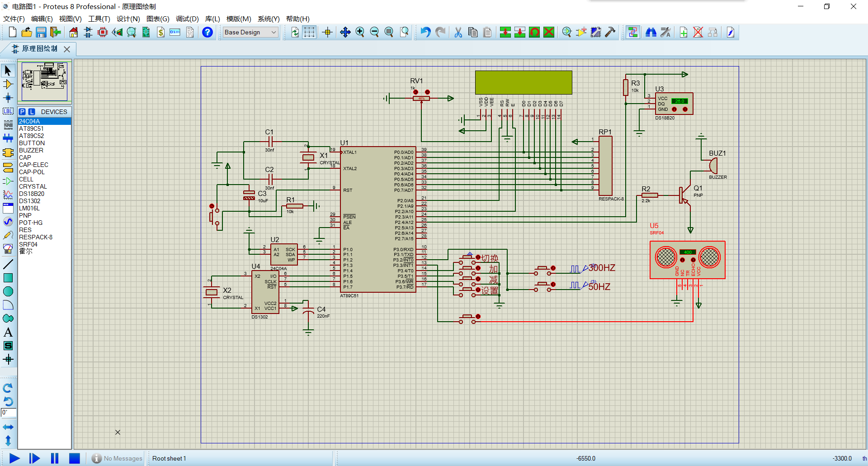Go to the Home page icon

coord(74,32)
